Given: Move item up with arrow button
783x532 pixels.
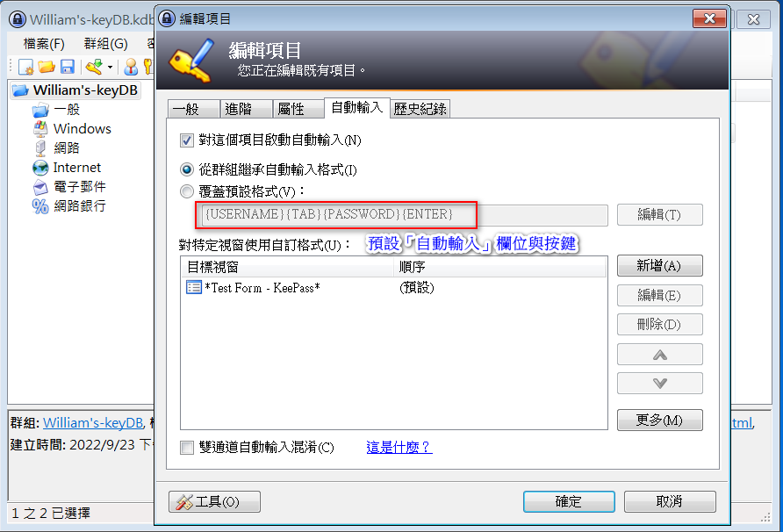Looking at the screenshot, I should click(x=659, y=355).
